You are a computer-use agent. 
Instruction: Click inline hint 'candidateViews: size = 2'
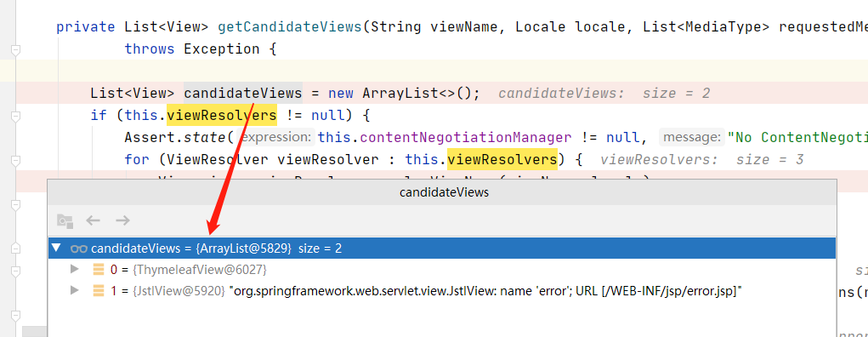point(604,94)
